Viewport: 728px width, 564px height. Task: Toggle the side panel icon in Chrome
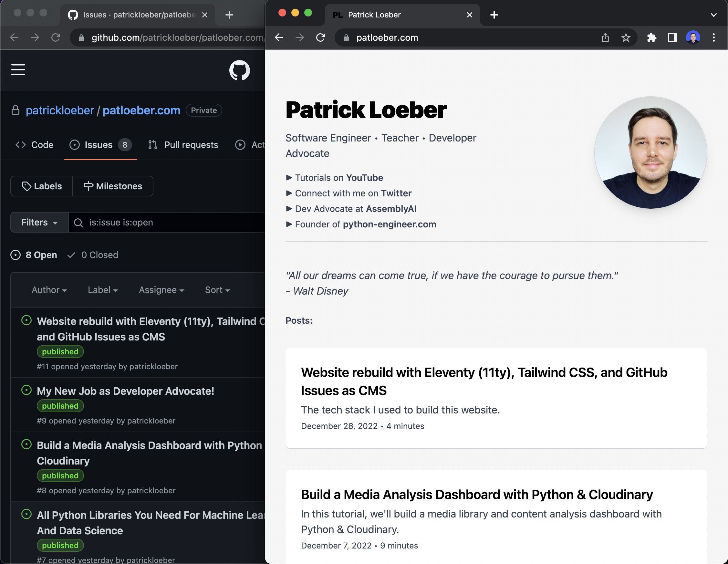(x=672, y=38)
